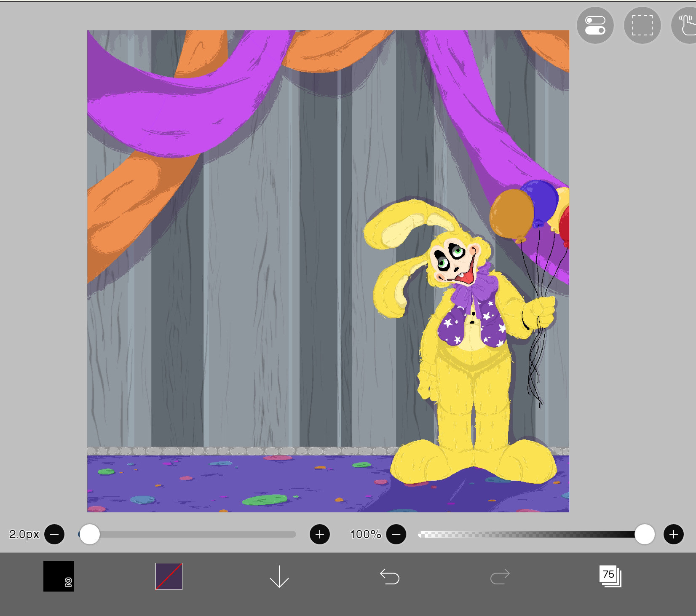Increase brush thickness with plus button
Viewport: 696px width, 616px height.
320,534
